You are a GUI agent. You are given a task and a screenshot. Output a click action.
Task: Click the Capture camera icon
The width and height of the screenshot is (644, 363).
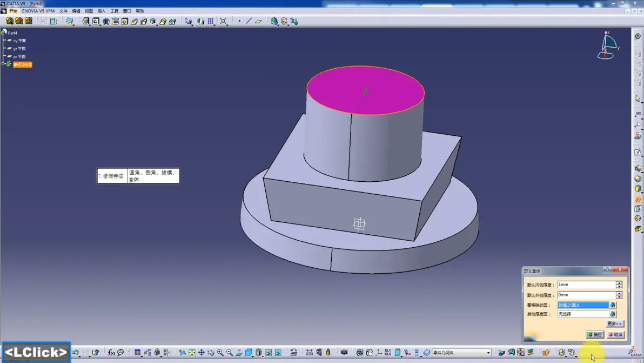344,352
